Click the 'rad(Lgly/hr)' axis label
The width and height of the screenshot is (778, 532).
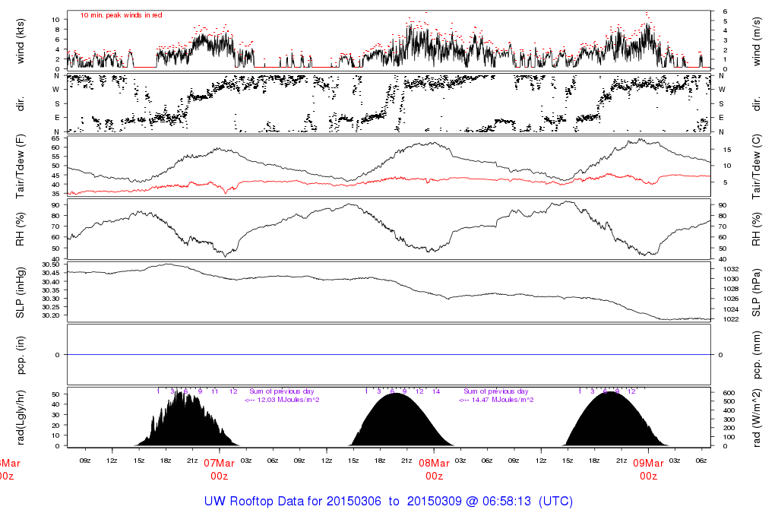(21, 417)
